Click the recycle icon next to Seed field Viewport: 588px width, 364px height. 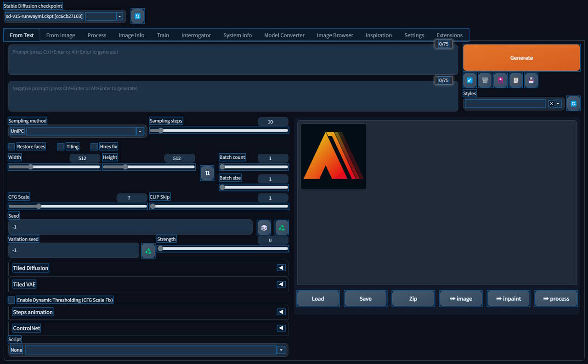pyautogui.click(x=282, y=227)
